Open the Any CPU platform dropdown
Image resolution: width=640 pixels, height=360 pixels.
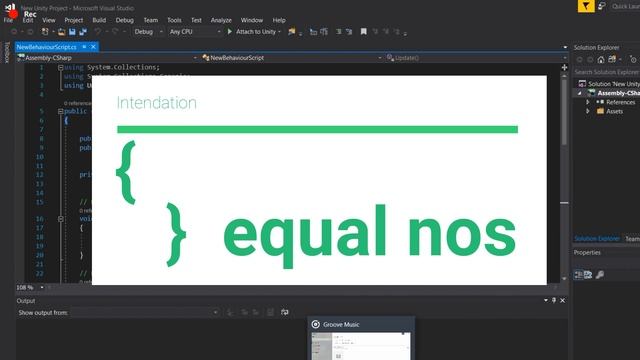[195, 31]
